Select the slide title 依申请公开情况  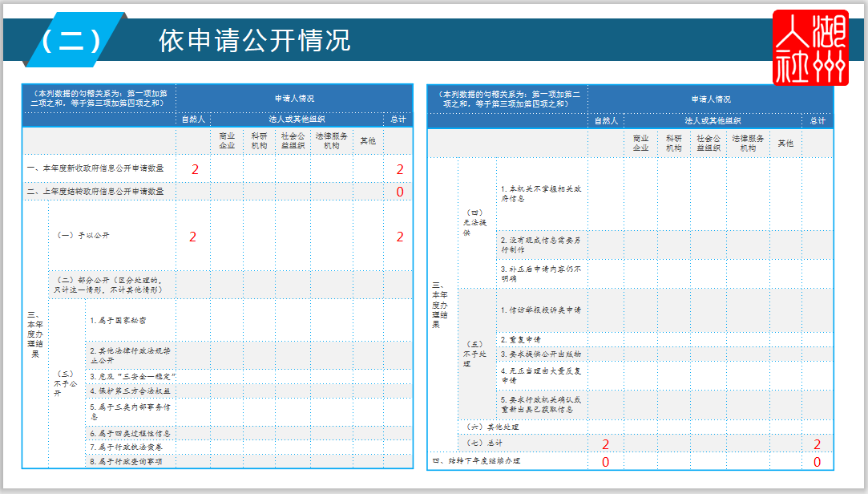255,40
